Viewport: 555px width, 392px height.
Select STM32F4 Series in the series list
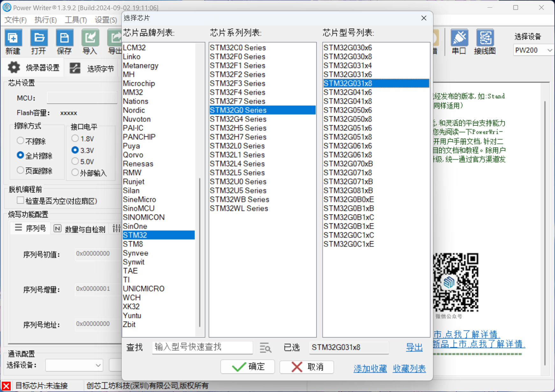263,92
